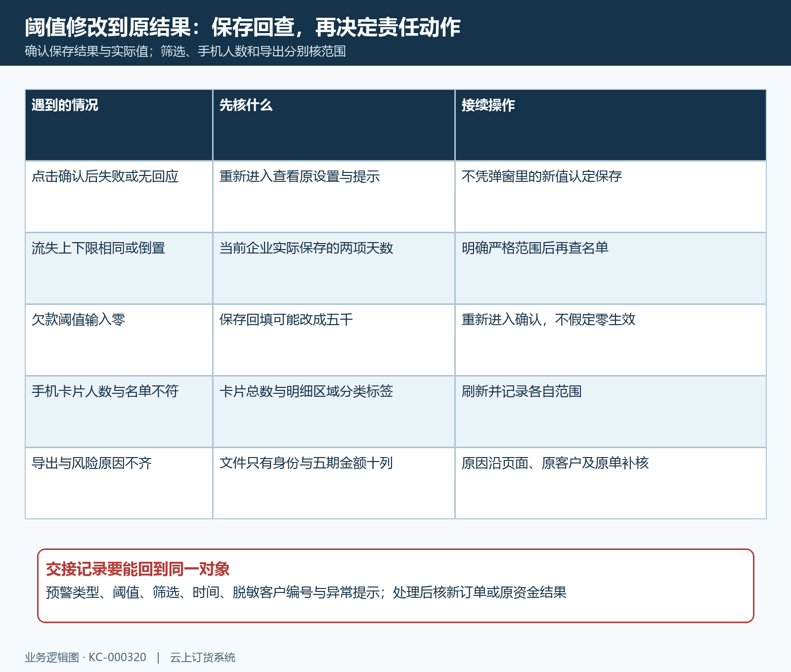Select cell '原因沿页面、原客户及原单补核'
This screenshot has height=672, width=791.
(611, 483)
